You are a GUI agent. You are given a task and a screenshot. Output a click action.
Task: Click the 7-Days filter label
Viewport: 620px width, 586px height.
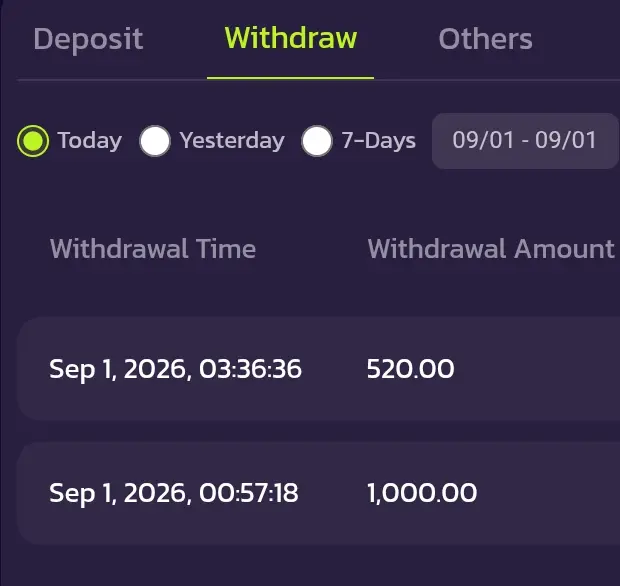[378, 141]
